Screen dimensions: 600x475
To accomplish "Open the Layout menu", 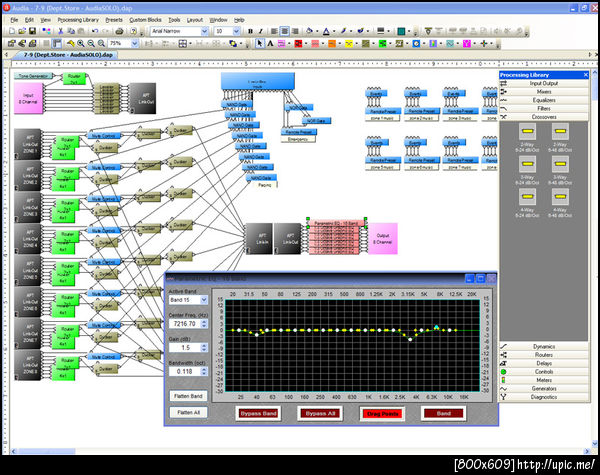I will click(195, 20).
